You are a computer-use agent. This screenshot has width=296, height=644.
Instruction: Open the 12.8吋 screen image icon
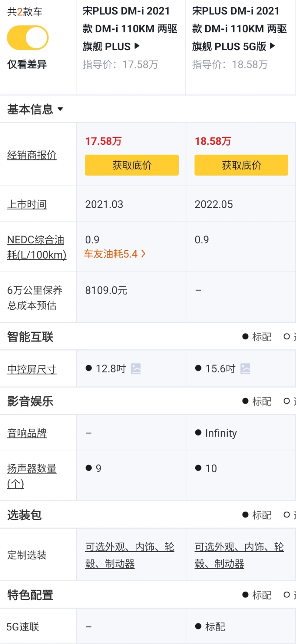coord(136,368)
